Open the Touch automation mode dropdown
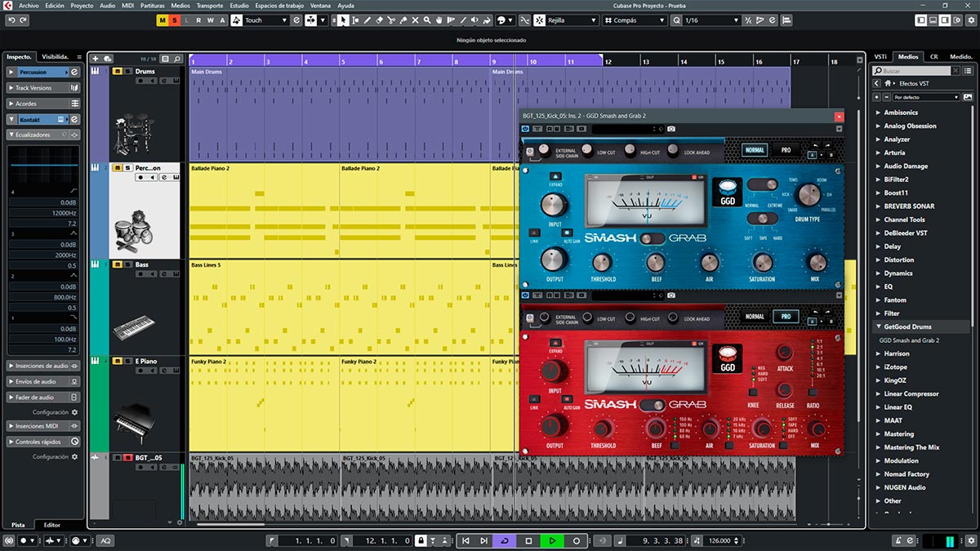980x551 pixels. (266, 20)
